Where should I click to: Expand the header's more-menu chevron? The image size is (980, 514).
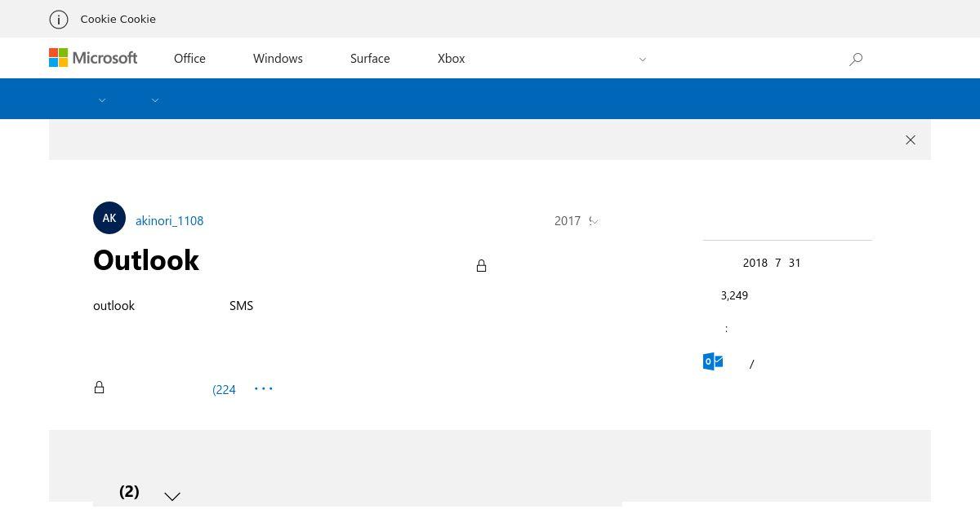point(643,60)
